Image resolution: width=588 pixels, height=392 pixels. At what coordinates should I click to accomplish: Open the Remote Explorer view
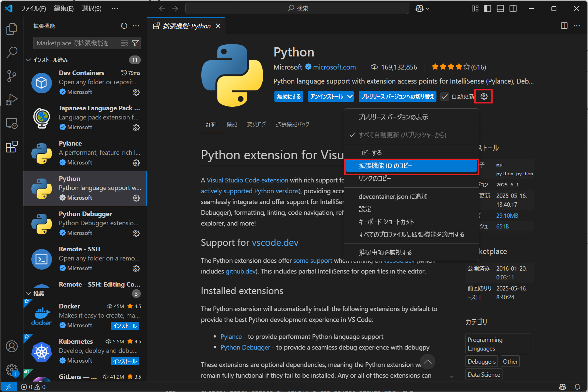12,123
